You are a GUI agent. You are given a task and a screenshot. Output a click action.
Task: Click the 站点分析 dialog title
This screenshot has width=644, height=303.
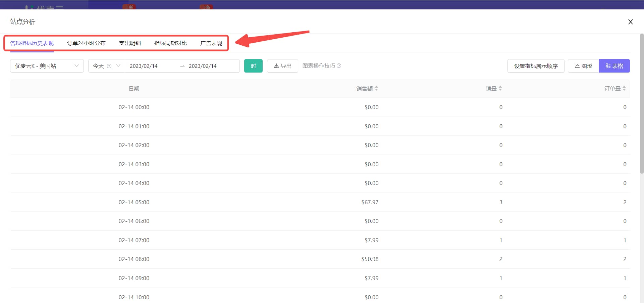[22, 22]
